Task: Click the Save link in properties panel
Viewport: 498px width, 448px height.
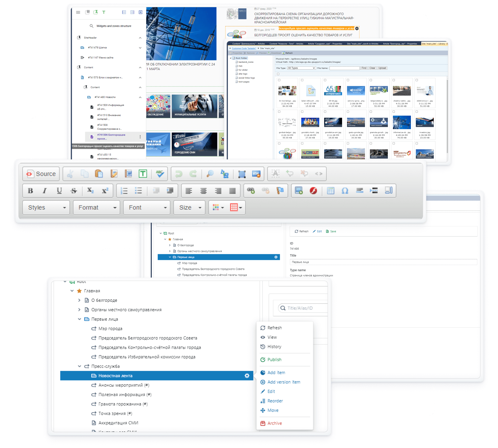Action: point(331,232)
